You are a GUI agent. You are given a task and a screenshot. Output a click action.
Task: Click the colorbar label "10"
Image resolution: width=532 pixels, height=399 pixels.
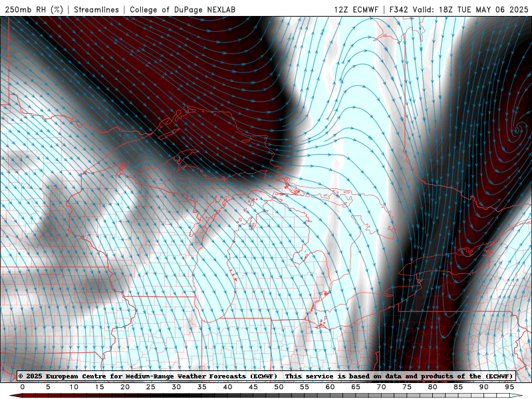(x=74, y=387)
